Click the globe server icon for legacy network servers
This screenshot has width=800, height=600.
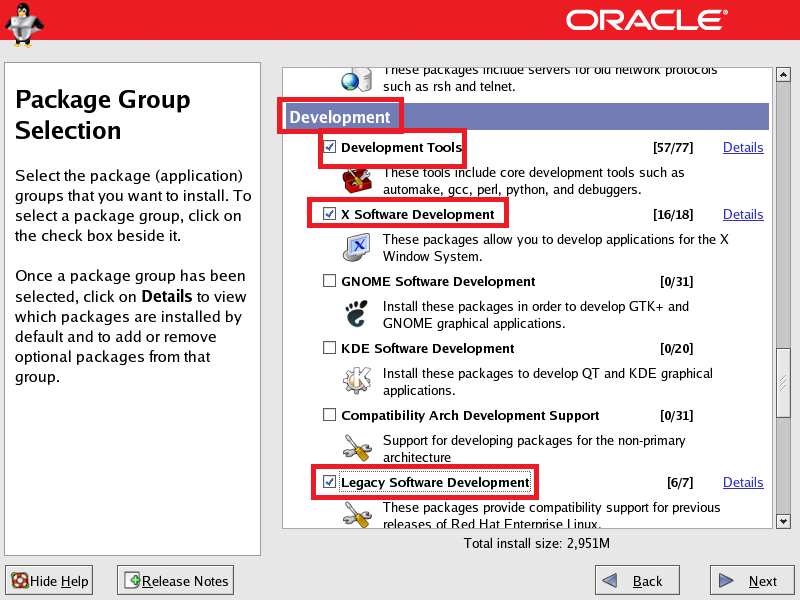click(x=356, y=80)
